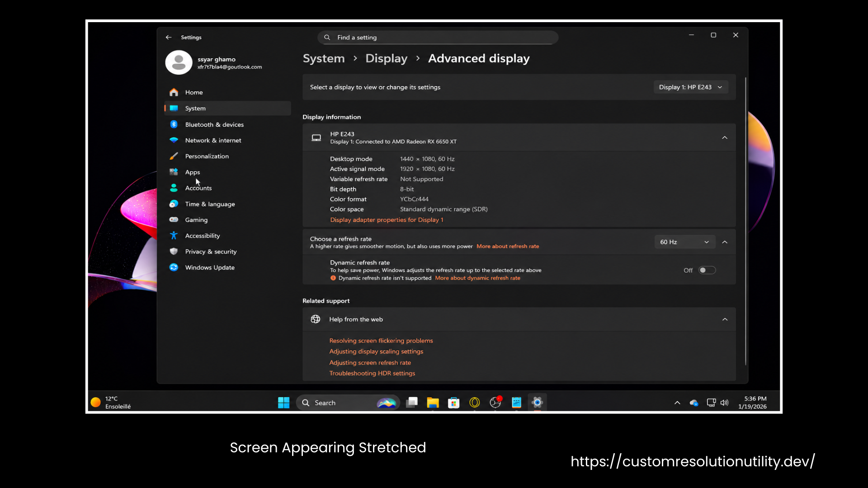Click the Standard dynamic range (SDR) value
The height and width of the screenshot is (488, 868).
point(443,209)
